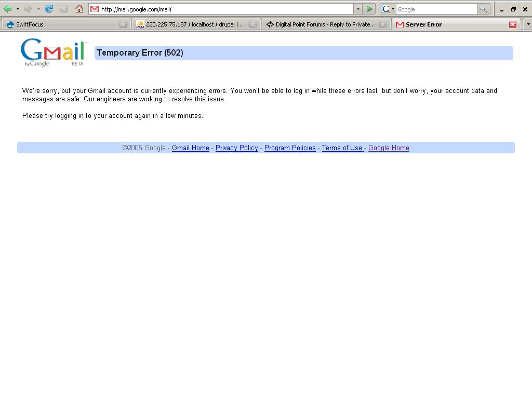Click the Gmail logo
Viewport: 532px width, 399px height.
[54, 52]
